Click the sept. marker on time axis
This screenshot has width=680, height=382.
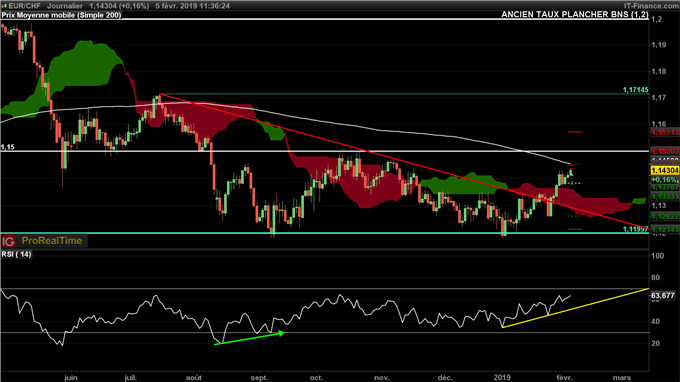click(x=260, y=378)
